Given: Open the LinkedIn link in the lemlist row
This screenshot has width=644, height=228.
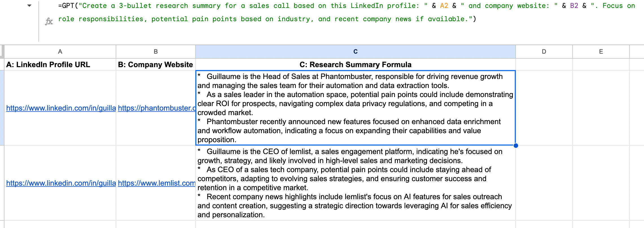Looking at the screenshot, I should click(61, 183).
